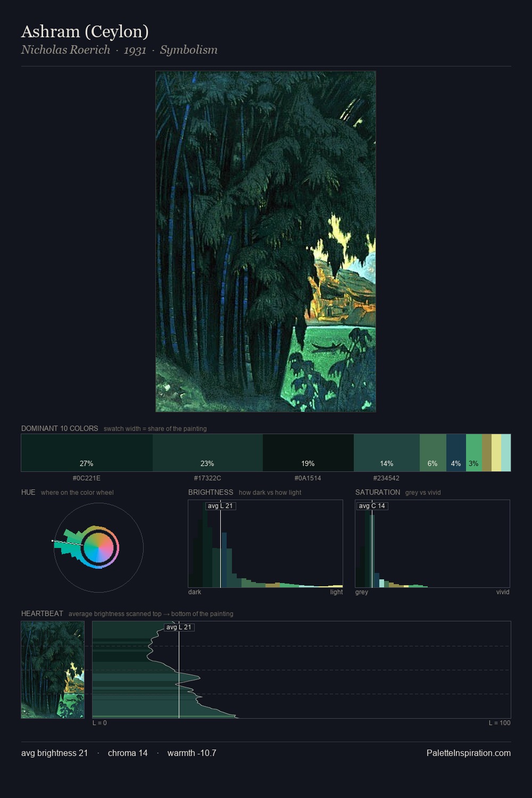The width and height of the screenshot is (532, 798).
Task: Click the hue color wheel
Action: click(x=98, y=547)
